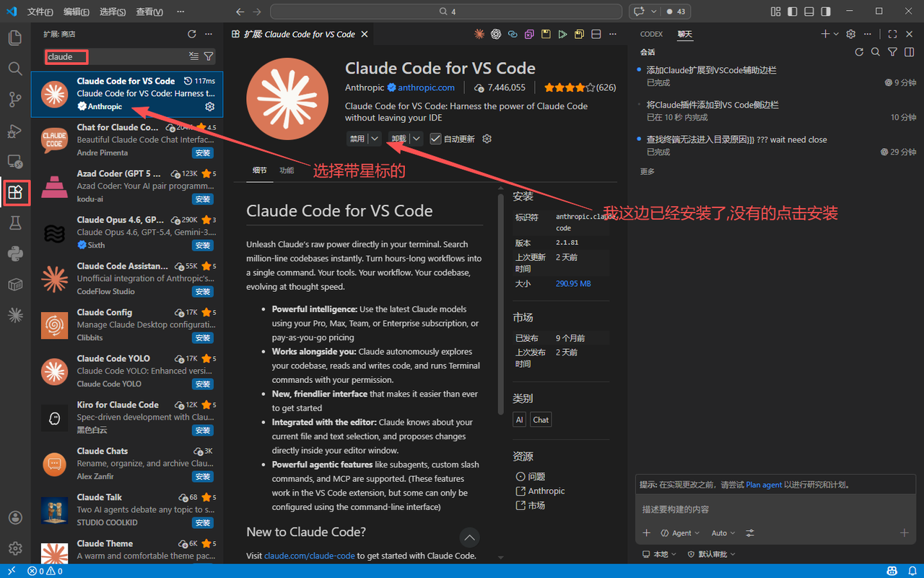Switch to the Features tab of extension
Image resolution: width=924 pixels, height=578 pixels.
(x=287, y=171)
